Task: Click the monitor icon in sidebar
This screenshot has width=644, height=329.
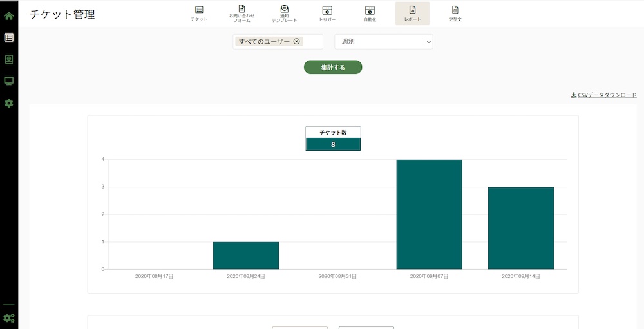Action: click(x=9, y=81)
